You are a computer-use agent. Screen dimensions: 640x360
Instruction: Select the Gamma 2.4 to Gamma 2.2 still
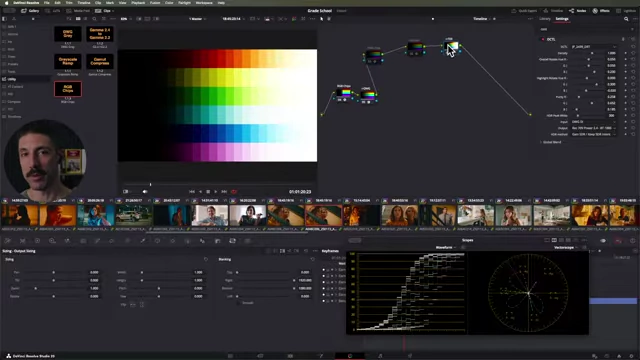[x=100, y=34]
